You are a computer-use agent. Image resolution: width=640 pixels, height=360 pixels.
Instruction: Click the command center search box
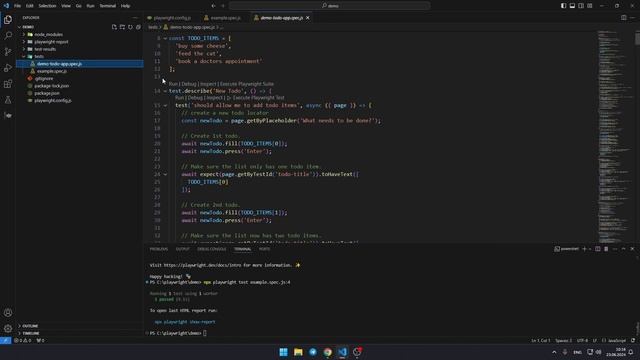pos(330,6)
